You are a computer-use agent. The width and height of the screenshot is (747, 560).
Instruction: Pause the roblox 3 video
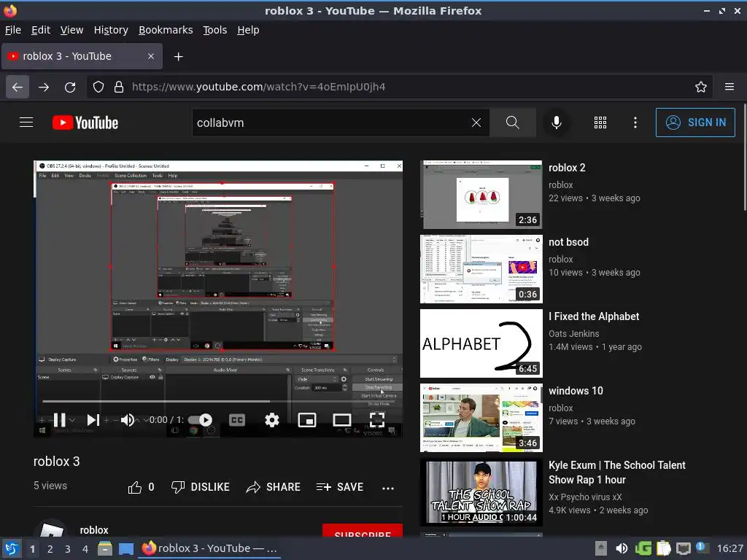(60, 419)
